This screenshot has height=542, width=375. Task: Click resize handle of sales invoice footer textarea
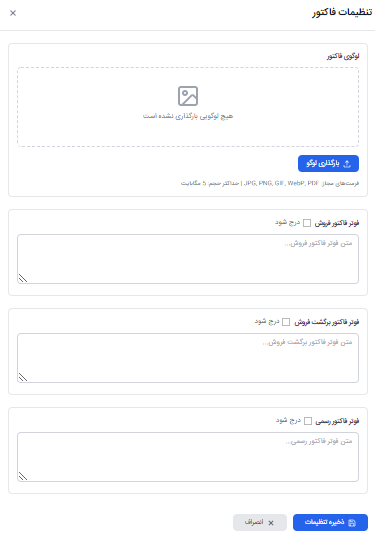[x=23, y=278]
